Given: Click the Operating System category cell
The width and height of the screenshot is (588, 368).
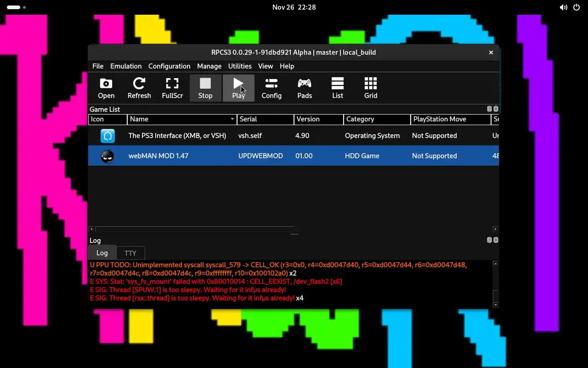Looking at the screenshot, I should (x=372, y=136).
